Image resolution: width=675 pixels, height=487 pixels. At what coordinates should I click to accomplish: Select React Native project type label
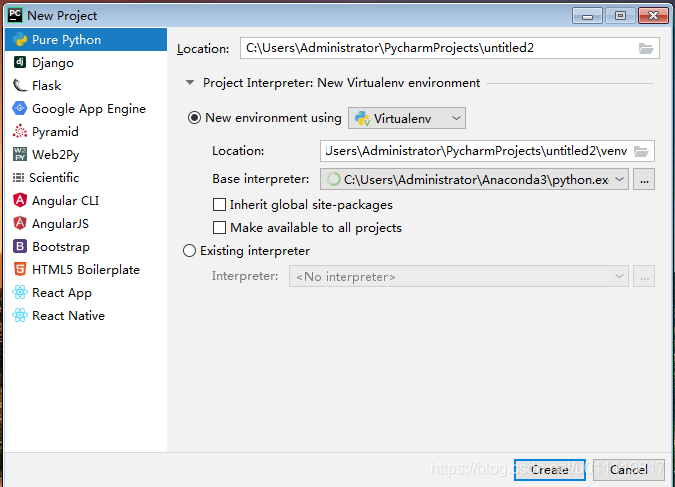coord(68,316)
